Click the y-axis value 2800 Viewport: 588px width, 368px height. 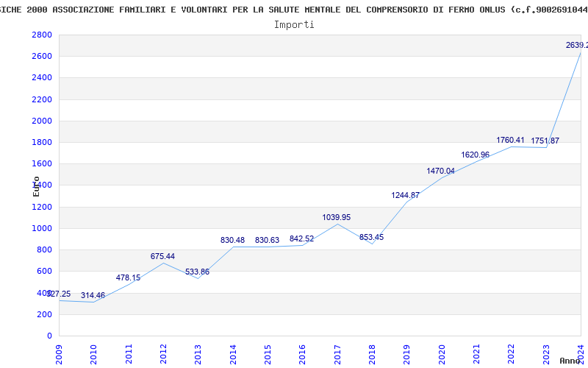click(x=42, y=35)
